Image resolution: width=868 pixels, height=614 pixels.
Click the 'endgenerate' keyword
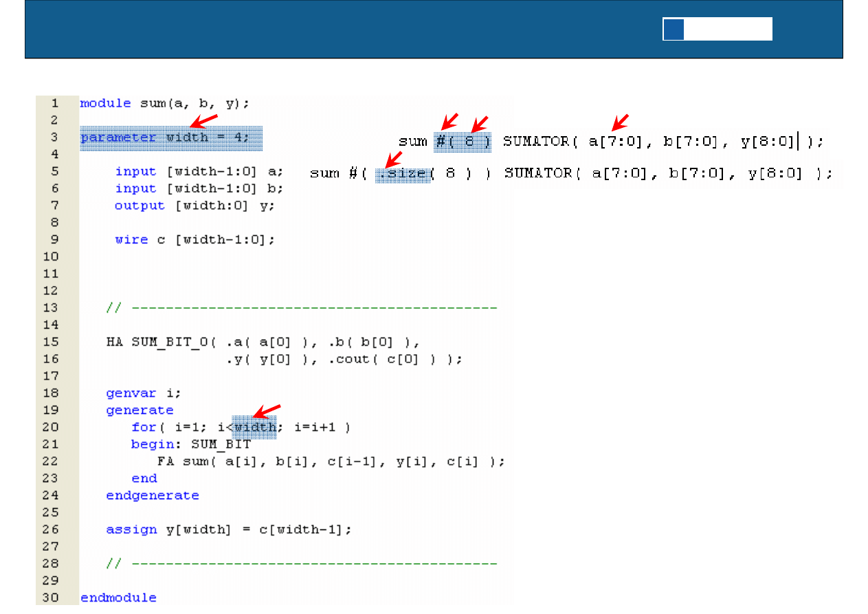point(153,496)
